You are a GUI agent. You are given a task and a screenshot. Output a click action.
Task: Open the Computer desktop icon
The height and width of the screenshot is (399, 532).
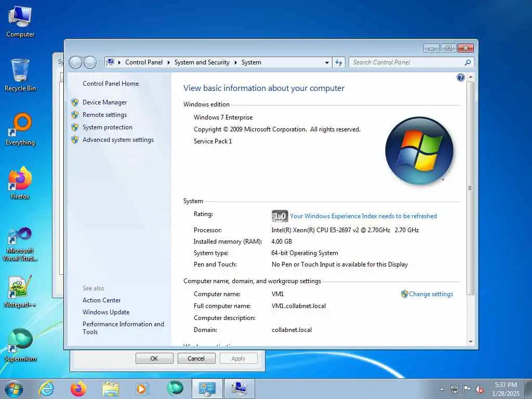20,21
